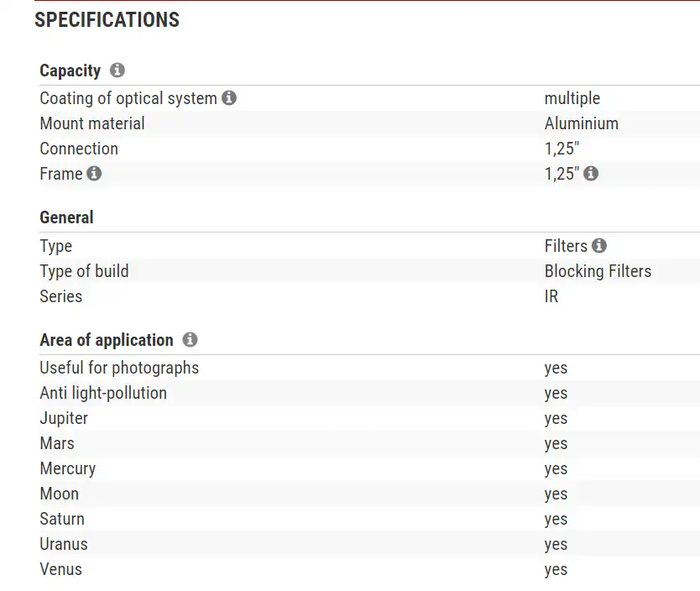
Task: Click the IR series value
Action: [551, 296]
